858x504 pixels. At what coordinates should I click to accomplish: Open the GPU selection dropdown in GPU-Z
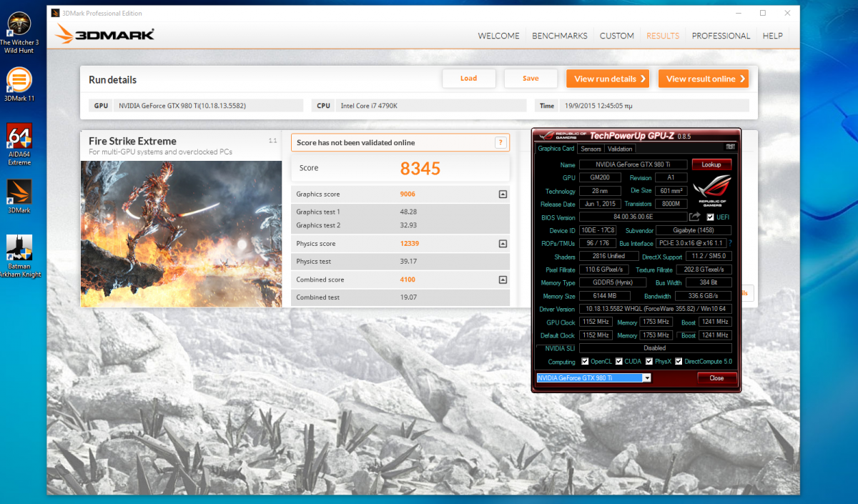(646, 377)
